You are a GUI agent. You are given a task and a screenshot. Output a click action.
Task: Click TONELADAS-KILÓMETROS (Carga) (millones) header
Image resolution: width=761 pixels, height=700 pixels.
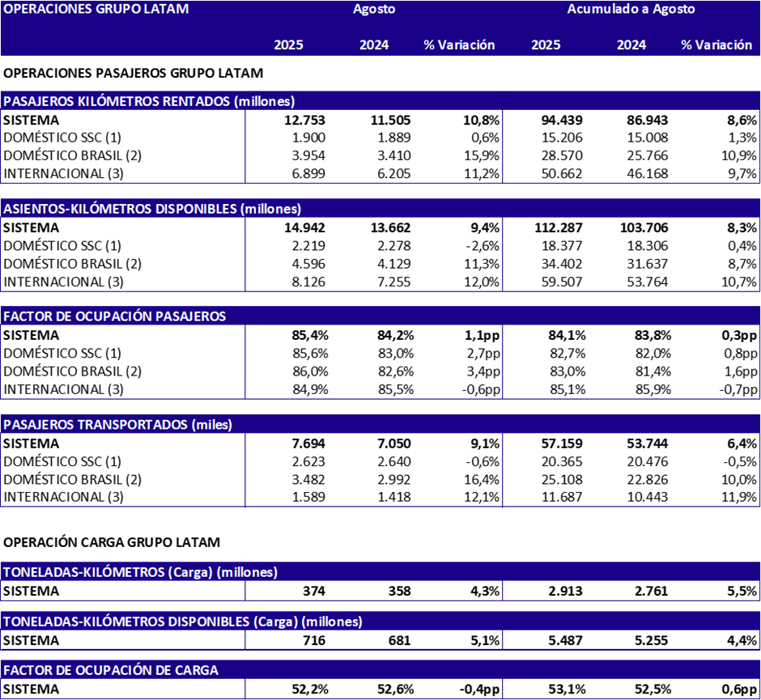140,572
